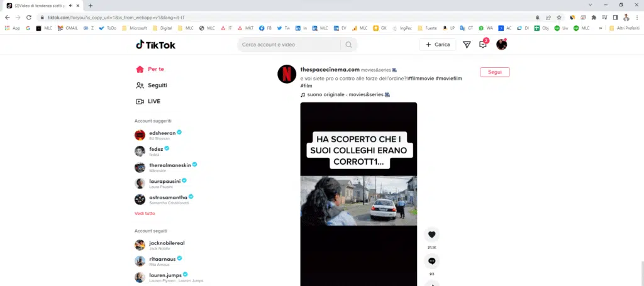Click the TikTok logo in header
This screenshot has width=644, height=286.
pyautogui.click(x=155, y=45)
